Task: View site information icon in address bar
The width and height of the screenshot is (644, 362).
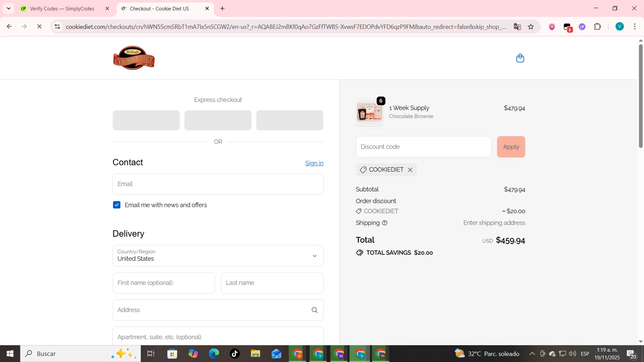Action: click(x=58, y=27)
